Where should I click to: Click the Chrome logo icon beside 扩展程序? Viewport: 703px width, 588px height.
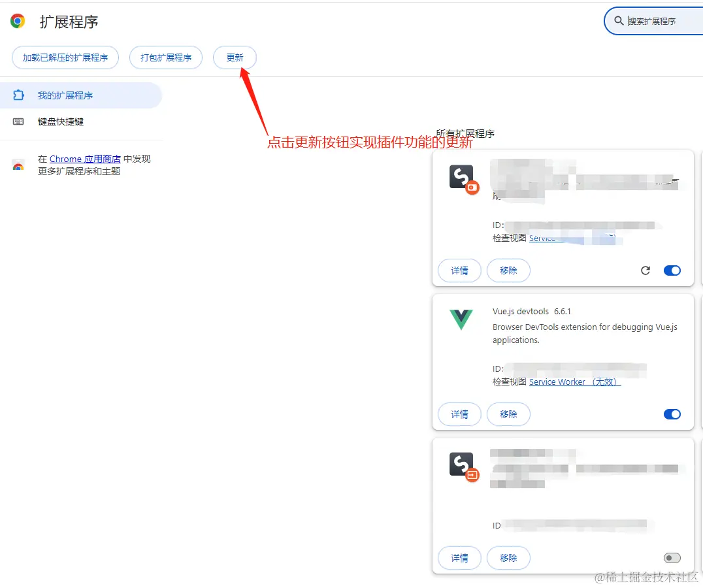pos(18,21)
